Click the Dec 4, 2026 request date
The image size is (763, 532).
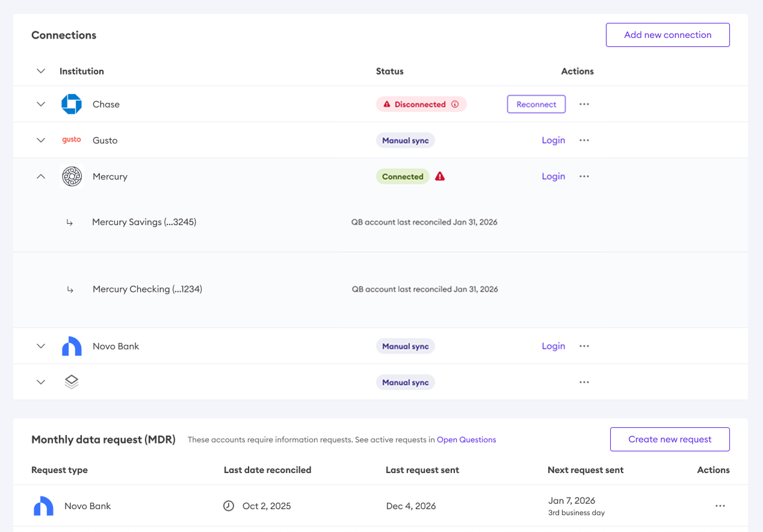pos(411,506)
